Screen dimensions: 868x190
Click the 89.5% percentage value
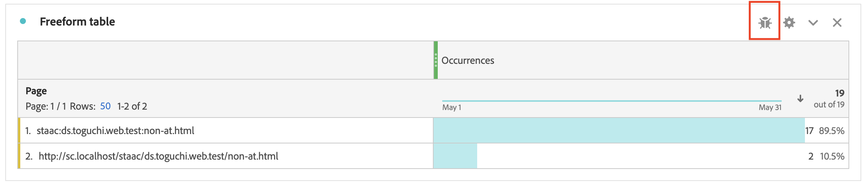[x=832, y=131]
